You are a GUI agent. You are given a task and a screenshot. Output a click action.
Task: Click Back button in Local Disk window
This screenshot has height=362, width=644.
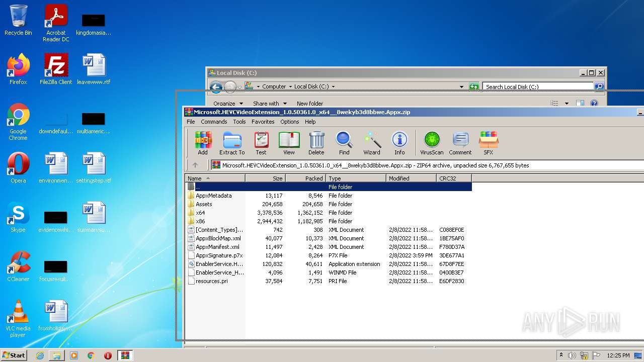tap(216, 87)
